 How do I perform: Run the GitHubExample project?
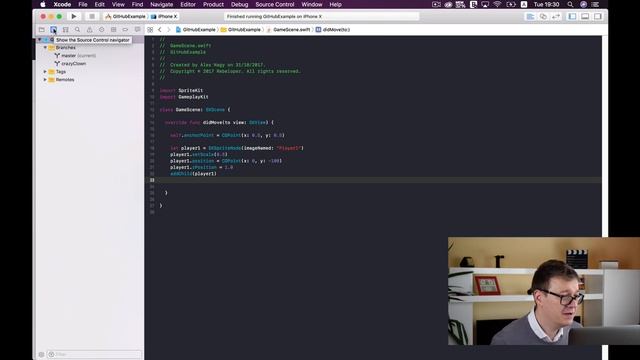[x=74, y=16]
